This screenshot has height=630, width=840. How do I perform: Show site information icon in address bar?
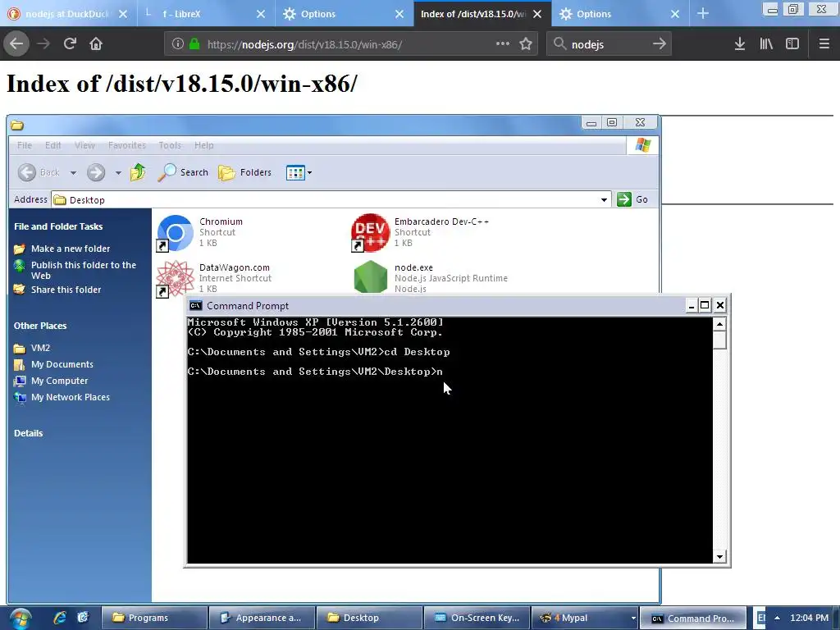[178, 44]
